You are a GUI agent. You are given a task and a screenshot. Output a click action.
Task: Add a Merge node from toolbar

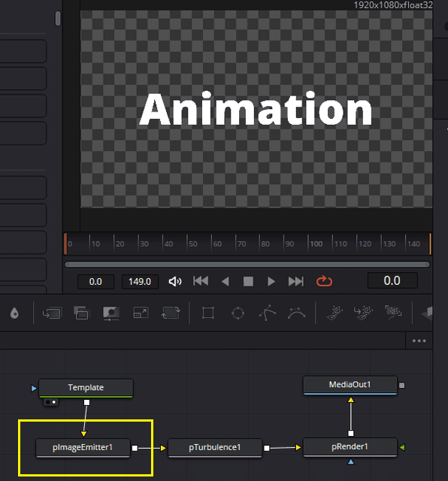tap(81, 313)
